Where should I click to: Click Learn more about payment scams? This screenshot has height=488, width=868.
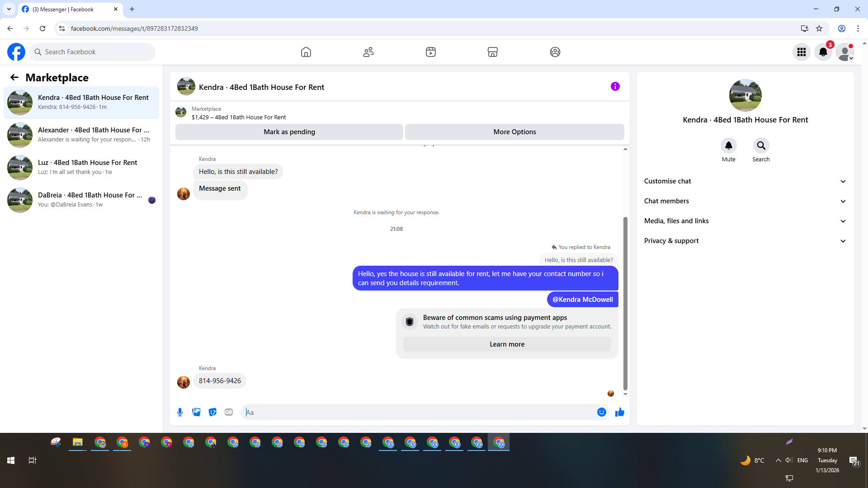[x=507, y=344]
